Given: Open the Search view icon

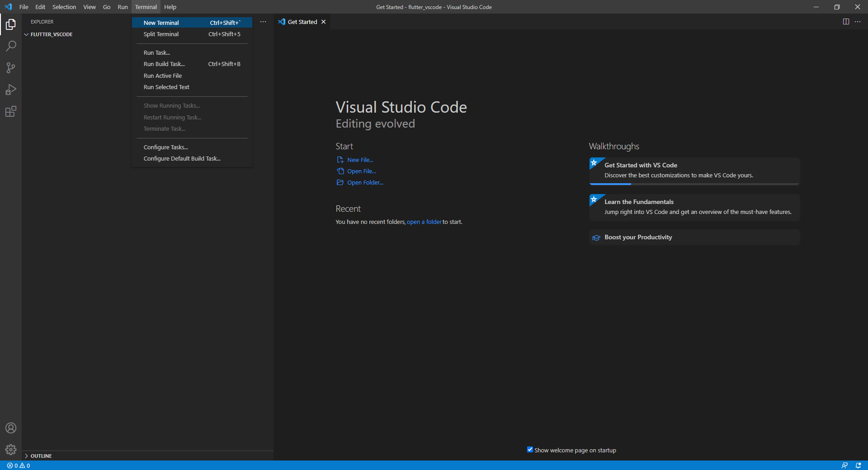Looking at the screenshot, I should [x=11, y=46].
